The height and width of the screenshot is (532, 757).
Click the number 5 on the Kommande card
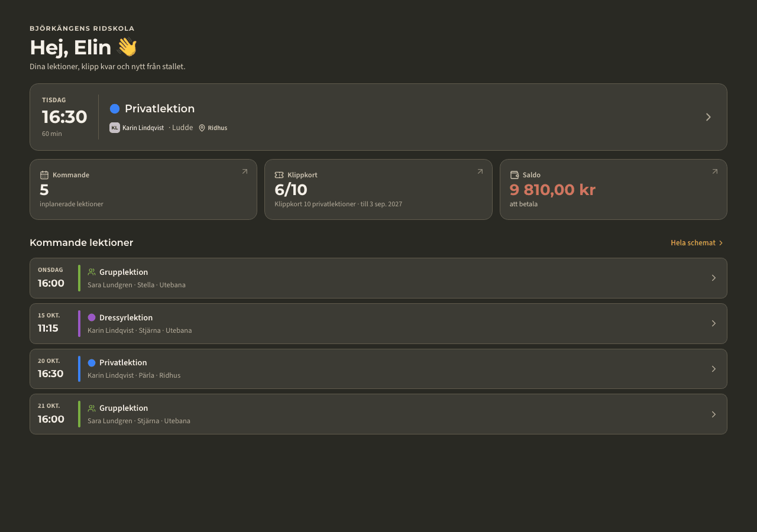(44, 190)
